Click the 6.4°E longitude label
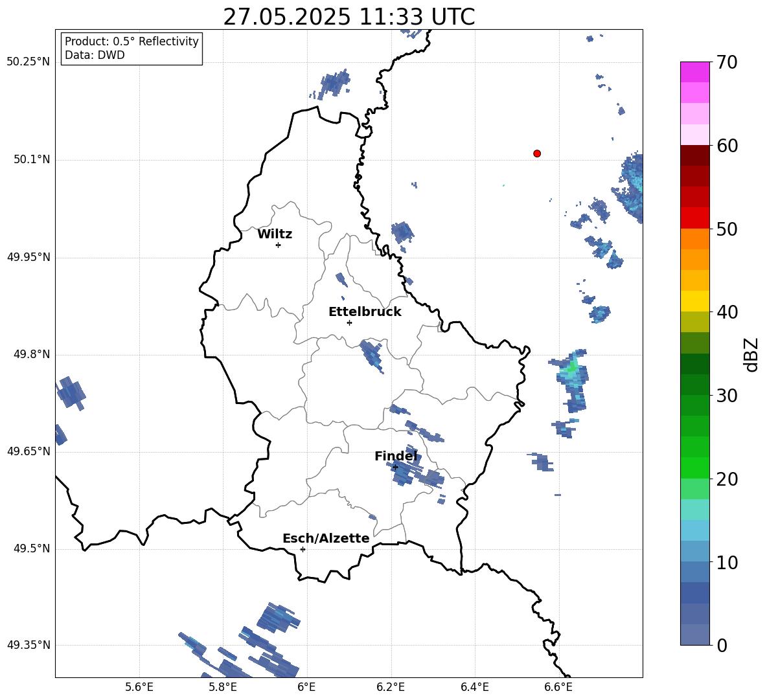The width and height of the screenshot is (767, 700). [x=474, y=687]
